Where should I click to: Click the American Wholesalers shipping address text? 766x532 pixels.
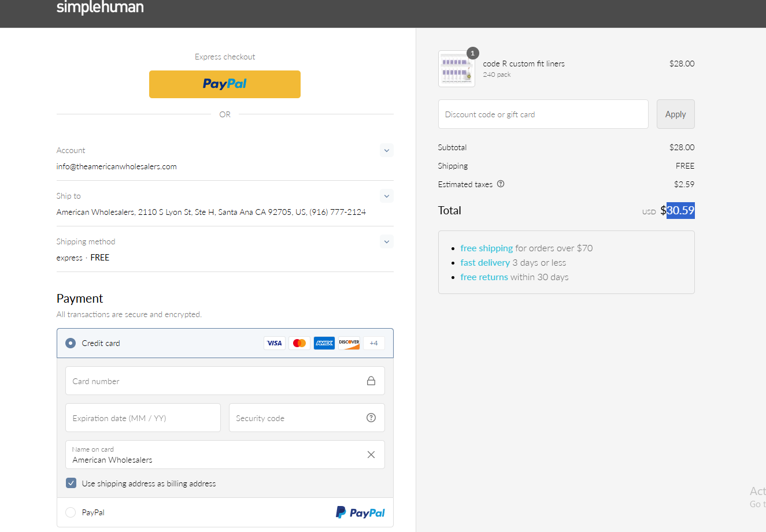211,212
